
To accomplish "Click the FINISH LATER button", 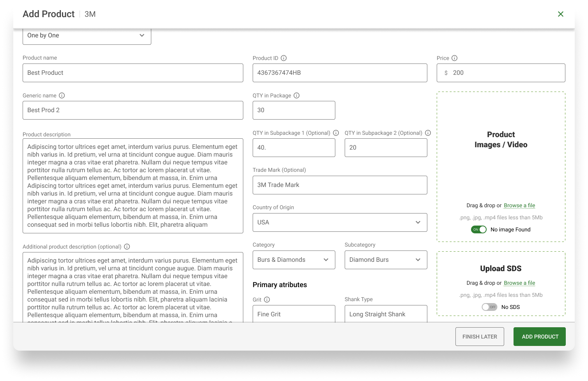I will coord(480,337).
